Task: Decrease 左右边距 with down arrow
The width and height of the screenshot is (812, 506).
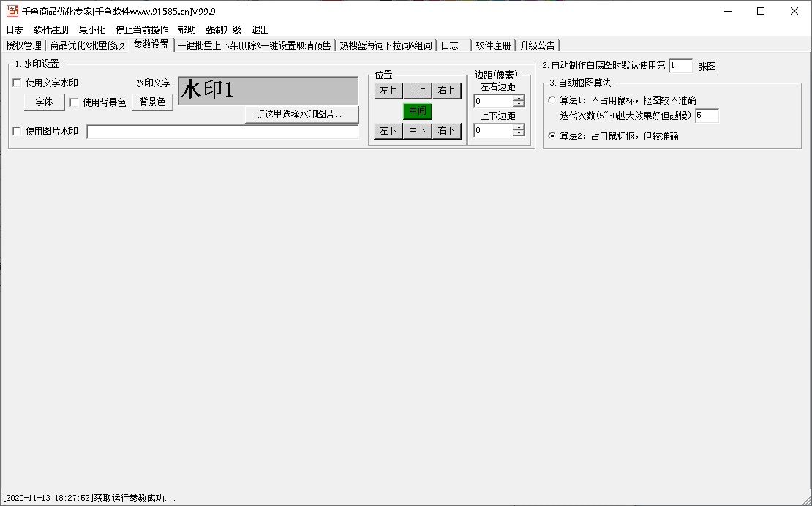Action: (519, 105)
